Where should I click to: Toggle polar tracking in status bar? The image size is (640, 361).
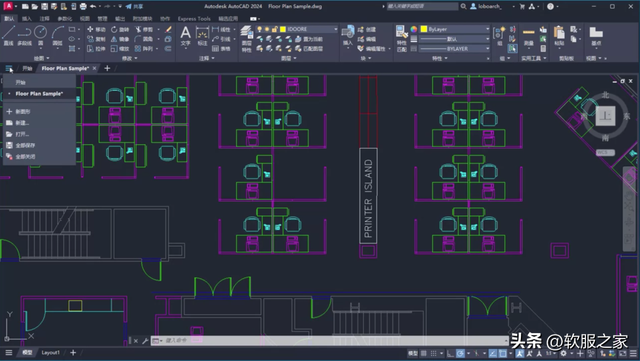click(x=460, y=353)
